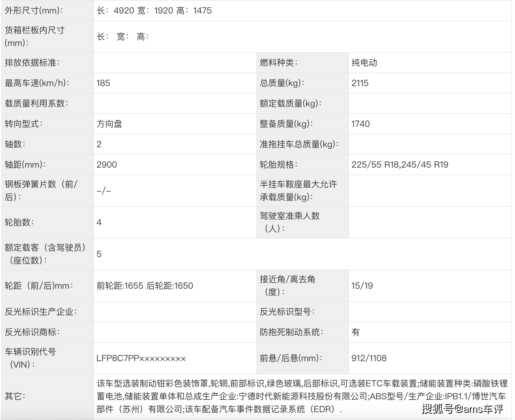Select the 整备质量 value 1740

tap(360, 124)
